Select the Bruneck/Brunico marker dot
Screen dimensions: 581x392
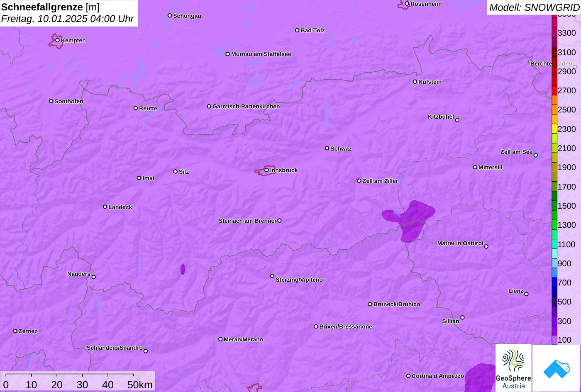pyautogui.click(x=370, y=304)
